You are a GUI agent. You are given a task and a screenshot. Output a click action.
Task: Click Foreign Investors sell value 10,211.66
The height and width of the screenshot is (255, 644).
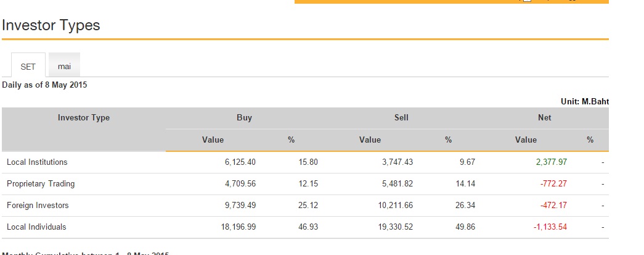[x=395, y=206]
